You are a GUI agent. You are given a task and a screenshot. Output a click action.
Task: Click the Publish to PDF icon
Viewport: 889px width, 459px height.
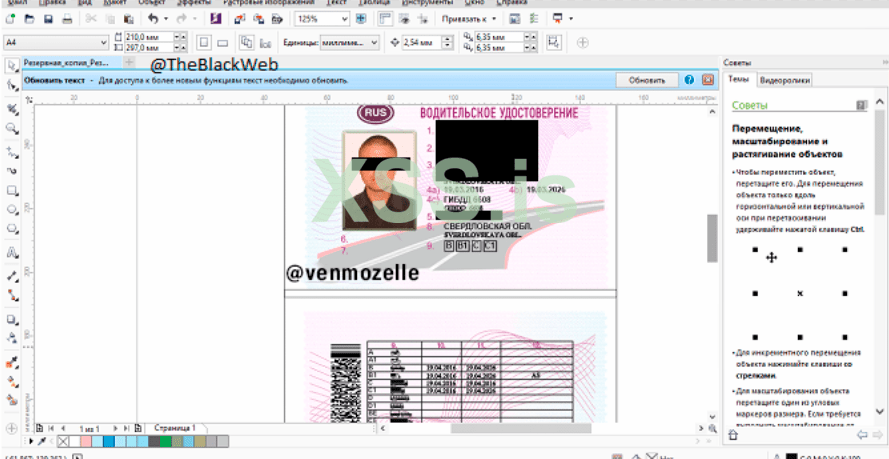[x=277, y=19]
